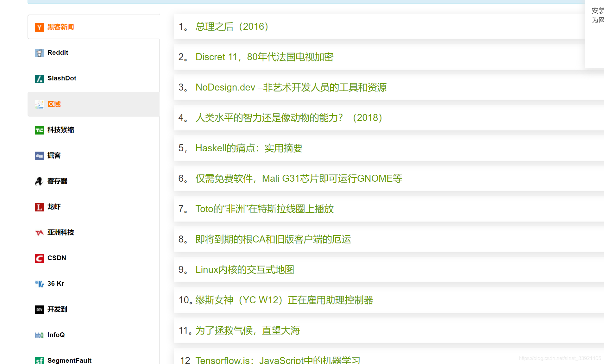Select the 区域 sidebar tab
This screenshot has height=364, width=604.
click(93, 104)
